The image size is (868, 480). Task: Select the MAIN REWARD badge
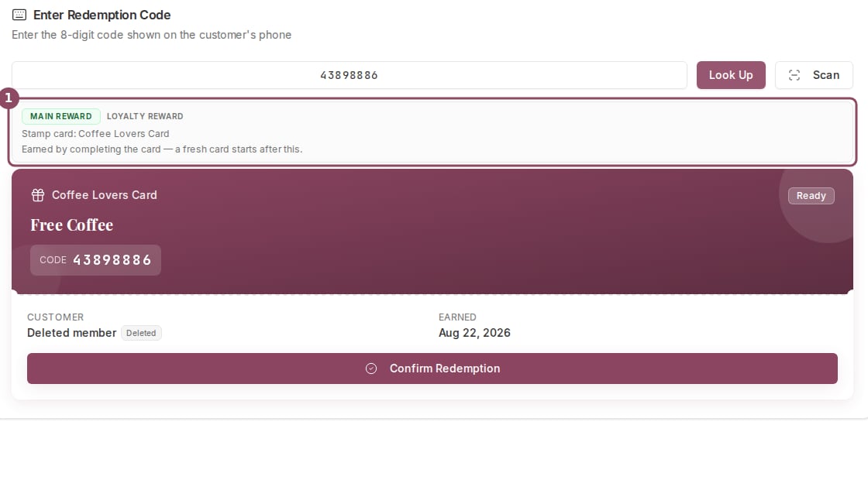coord(61,117)
